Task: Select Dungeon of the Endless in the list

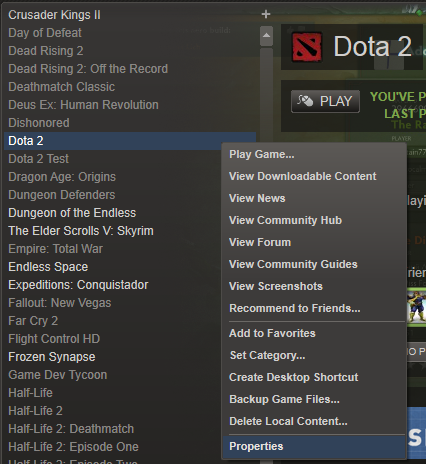Action: (72, 213)
